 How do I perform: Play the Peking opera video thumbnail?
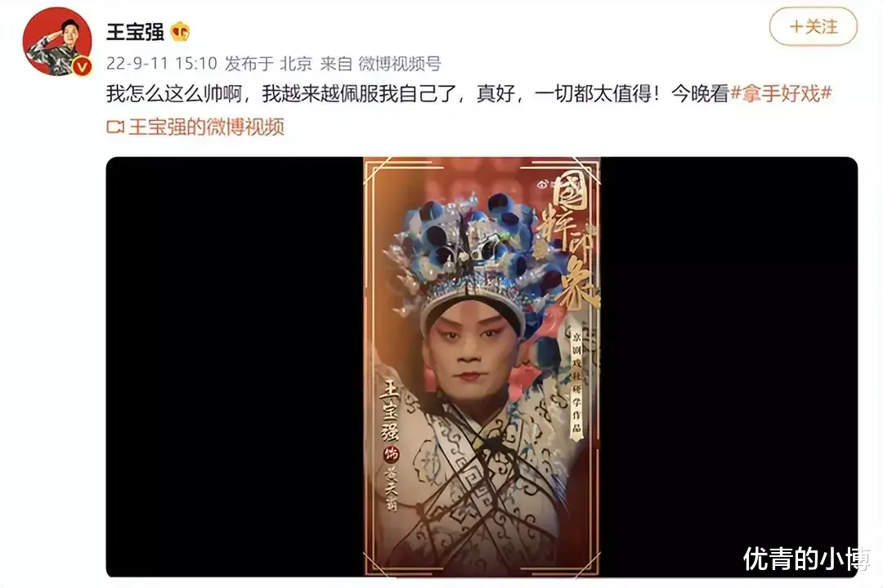coord(482,366)
